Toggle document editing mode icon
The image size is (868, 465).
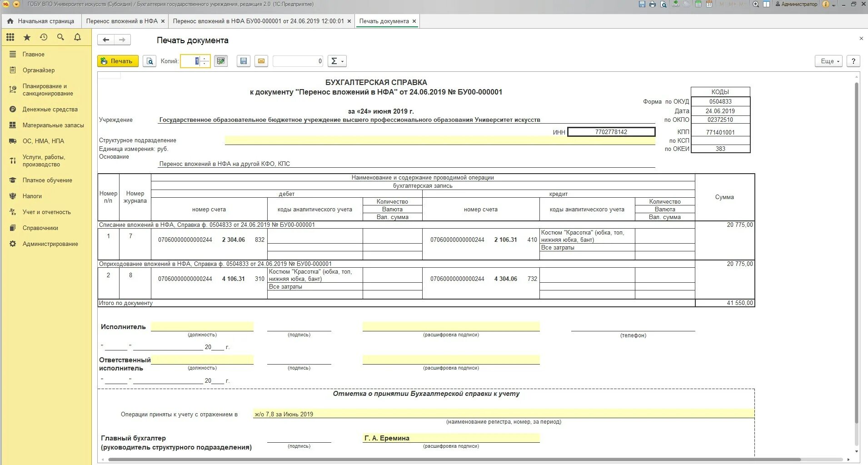[221, 61]
